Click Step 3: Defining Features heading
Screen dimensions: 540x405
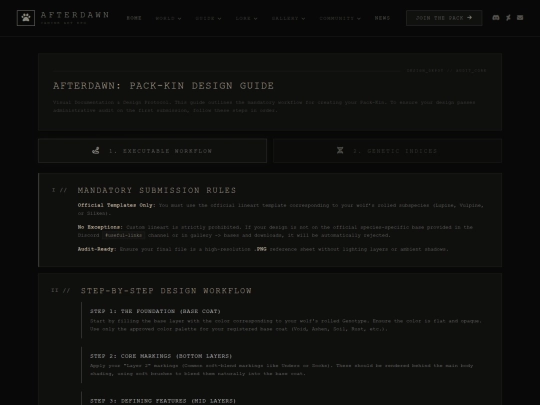[x=163, y=401]
